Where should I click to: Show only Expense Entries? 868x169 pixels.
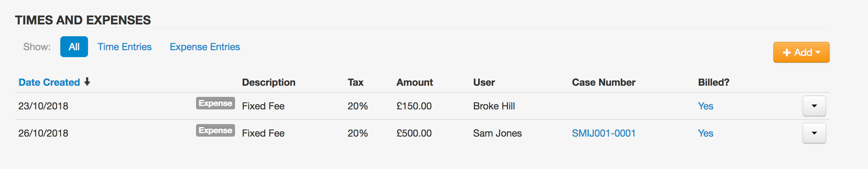205,47
